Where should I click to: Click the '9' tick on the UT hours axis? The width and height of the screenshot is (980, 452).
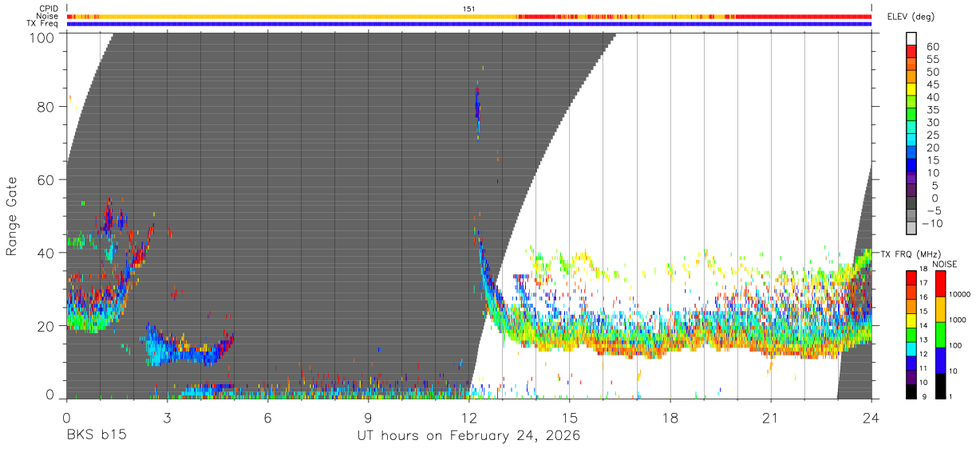coord(368,418)
